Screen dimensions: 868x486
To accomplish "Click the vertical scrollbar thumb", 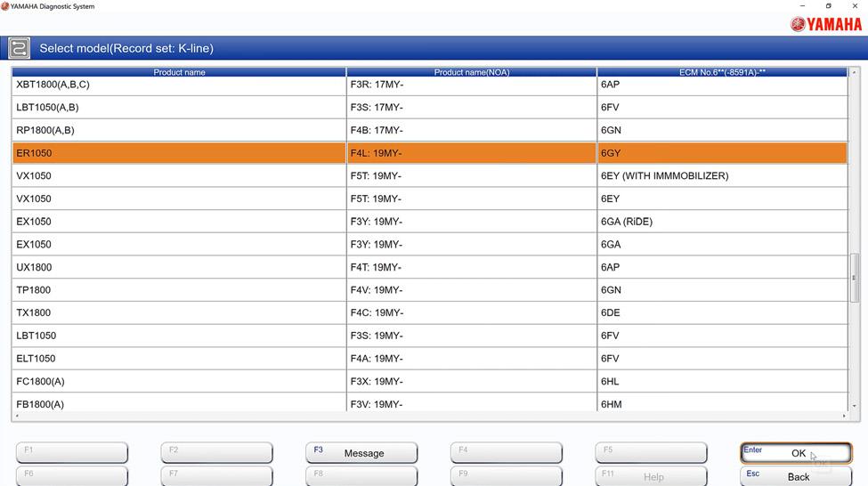I will tap(854, 278).
